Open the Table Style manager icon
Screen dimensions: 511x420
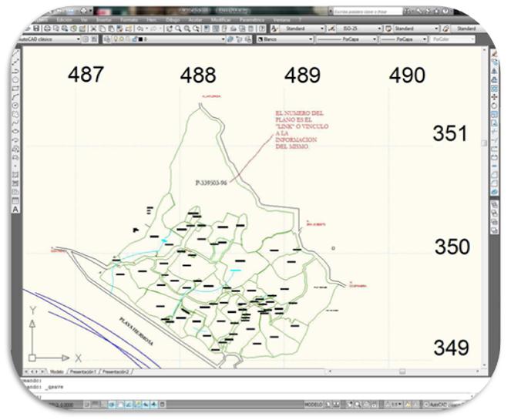coord(388,29)
